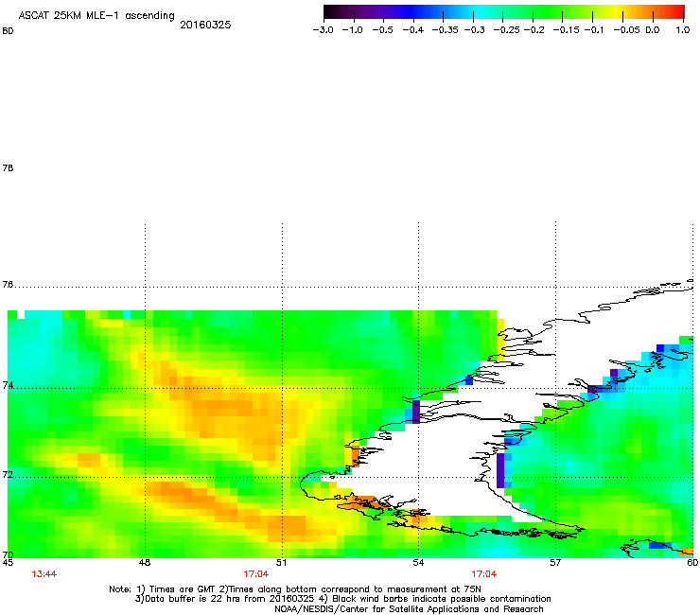Image resolution: width=700 pixels, height=615 pixels.
Task: Click the 74 latitude axis label
Action: click(8, 385)
